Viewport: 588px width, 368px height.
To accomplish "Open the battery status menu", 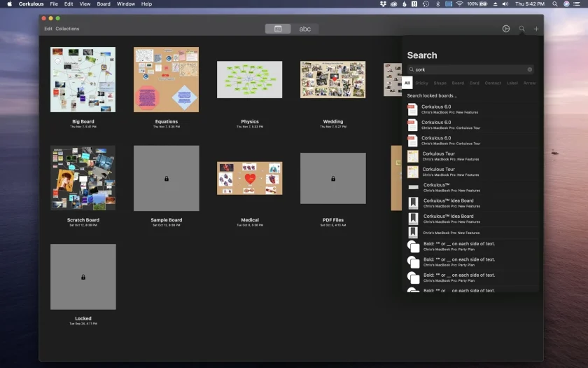I will [477, 4].
